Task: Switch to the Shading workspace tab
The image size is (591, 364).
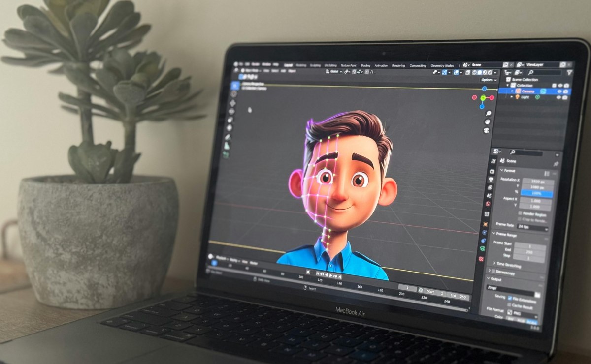Action: 365,65
